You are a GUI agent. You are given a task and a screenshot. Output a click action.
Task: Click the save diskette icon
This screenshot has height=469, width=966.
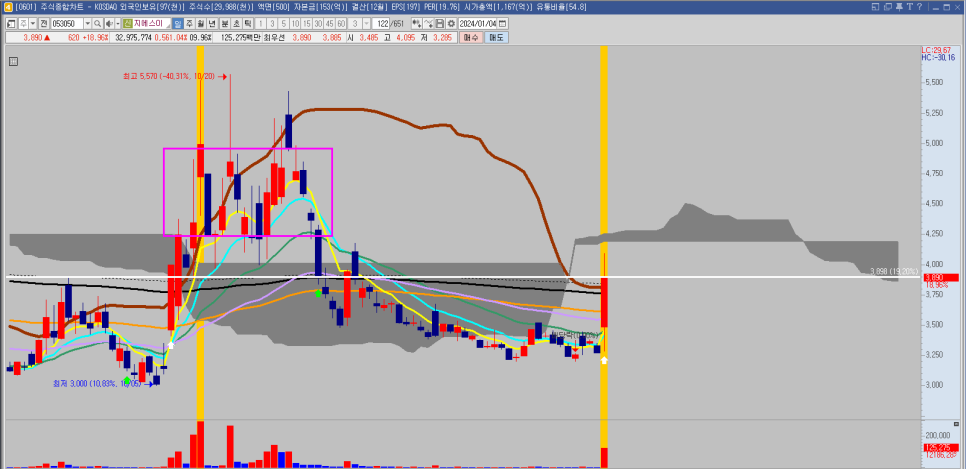440,23
